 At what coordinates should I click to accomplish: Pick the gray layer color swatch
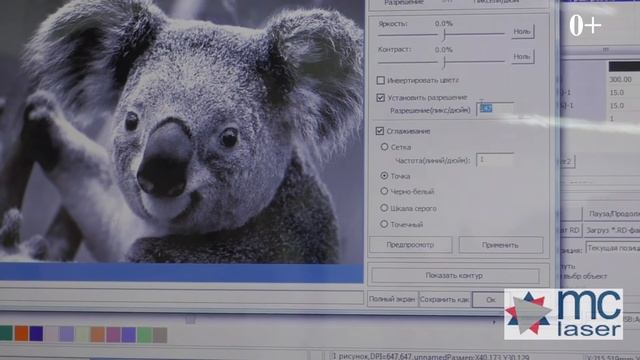click(x=160, y=335)
